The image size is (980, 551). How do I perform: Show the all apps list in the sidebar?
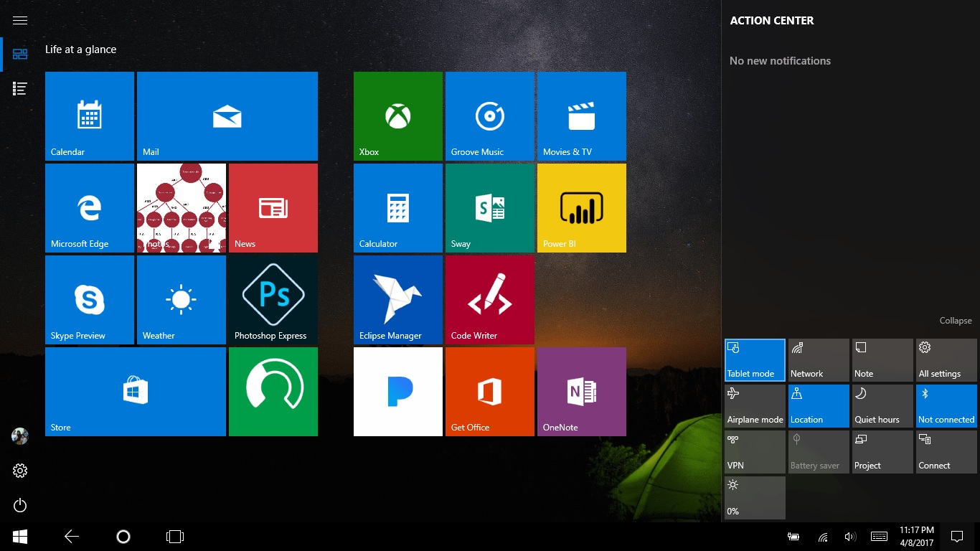coord(19,88)
